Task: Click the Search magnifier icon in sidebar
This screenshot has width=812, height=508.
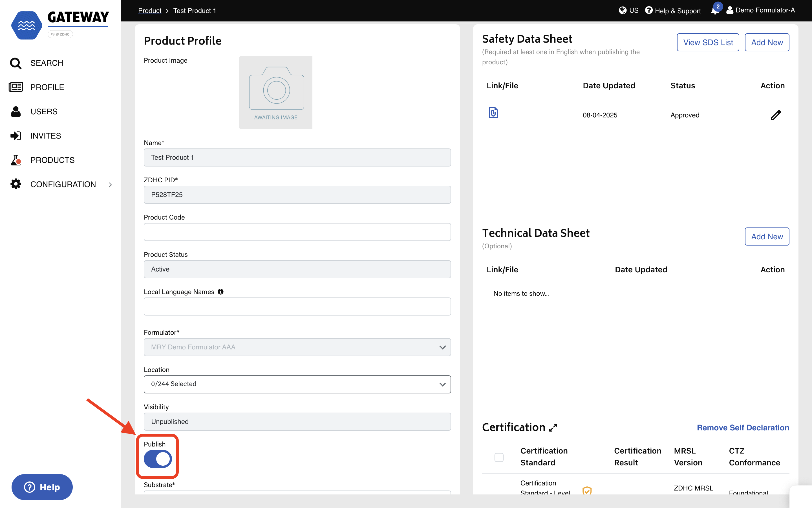Action: [16, 63]
